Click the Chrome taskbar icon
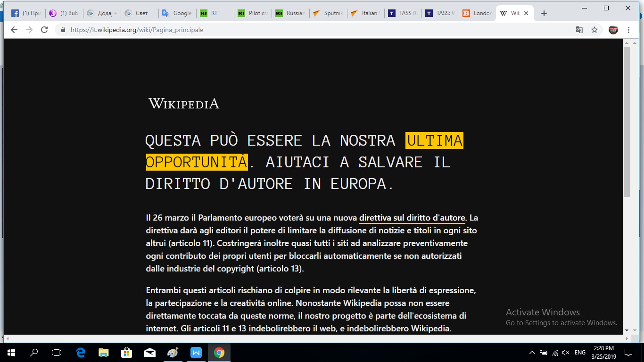 [x=219, y=352]
